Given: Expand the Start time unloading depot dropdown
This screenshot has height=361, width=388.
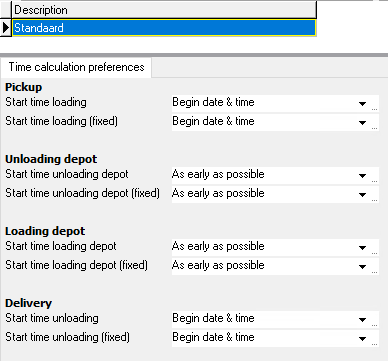Looking at the screenshot, I should tap(362, 176).
